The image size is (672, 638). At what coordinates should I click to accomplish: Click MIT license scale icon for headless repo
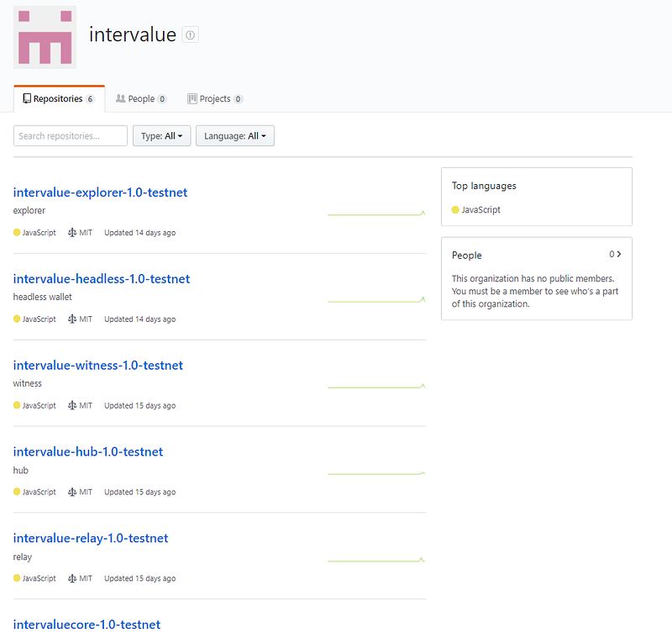click(72, 319)
